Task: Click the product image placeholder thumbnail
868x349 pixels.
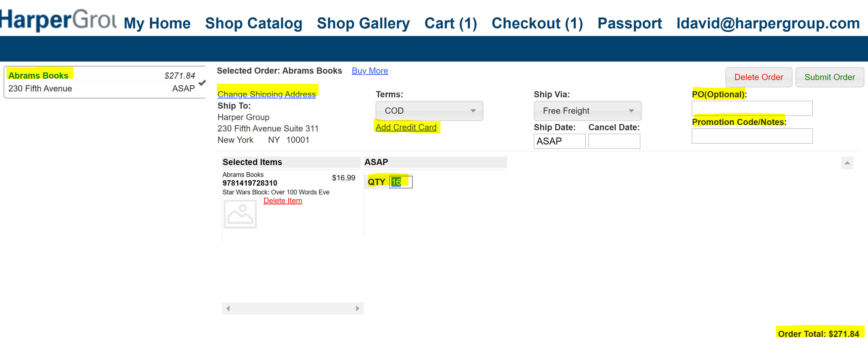Action: [x=240, y=214]
